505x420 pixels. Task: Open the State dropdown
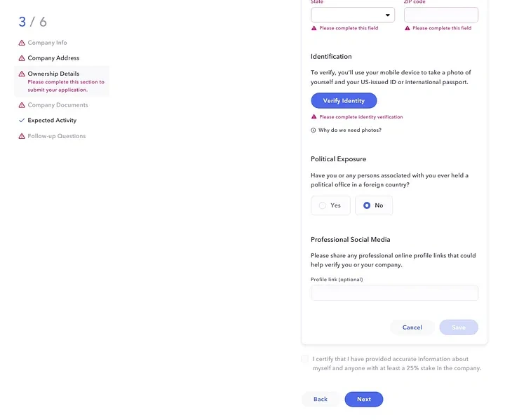pyautogui.click(x=353, y=15)
